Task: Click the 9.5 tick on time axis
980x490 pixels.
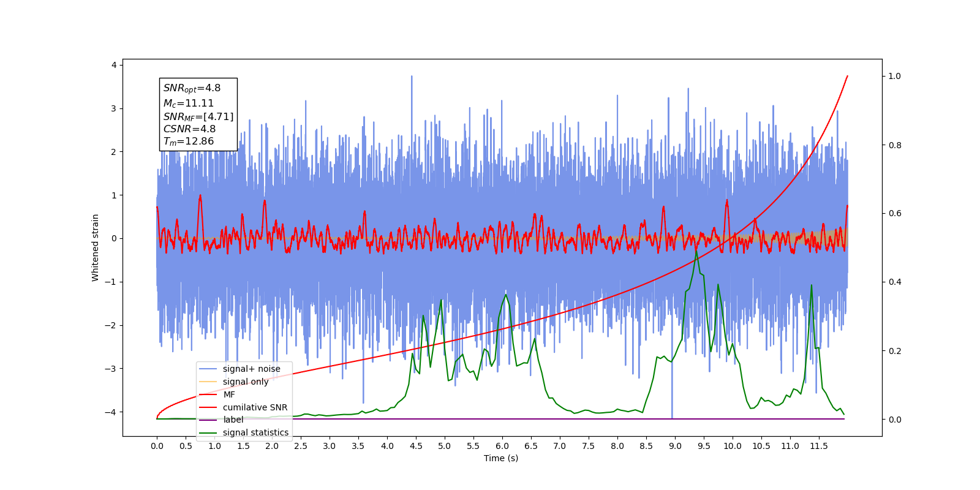Action: [704, 446]
